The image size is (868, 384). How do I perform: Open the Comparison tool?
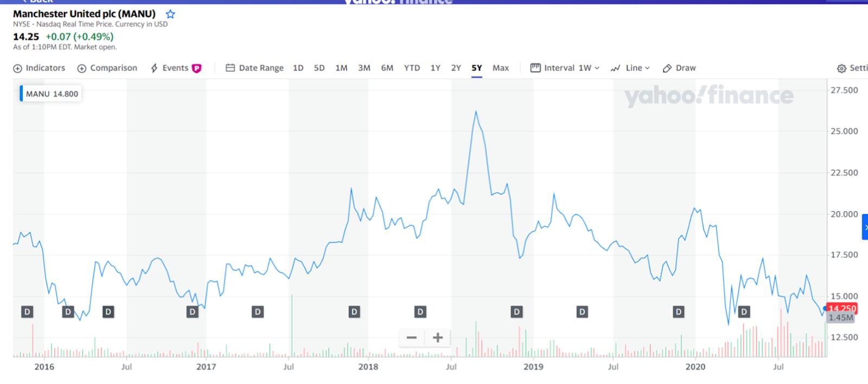[107, 68]
